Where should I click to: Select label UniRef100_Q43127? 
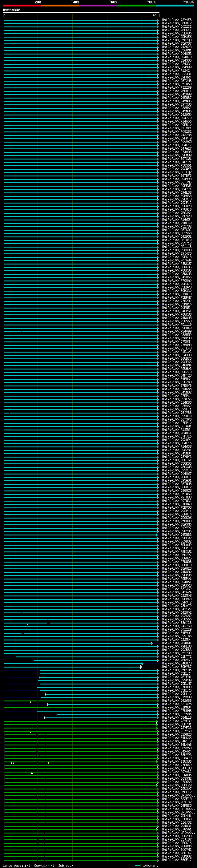pos(177,609)
